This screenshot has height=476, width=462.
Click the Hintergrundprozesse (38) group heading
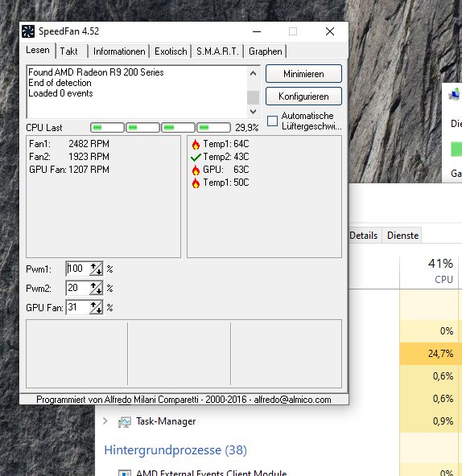[175, 450]
